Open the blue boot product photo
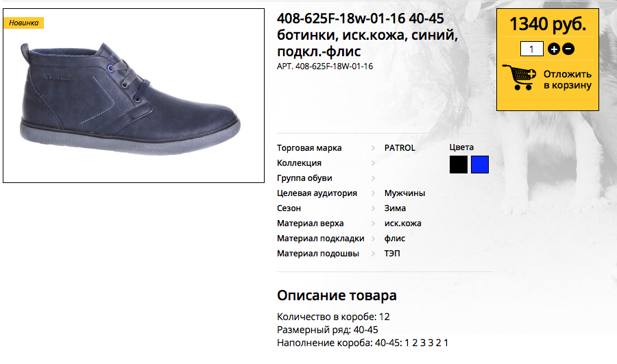The height and width of the screenshot is (364, 617). (x=134, y=95)
